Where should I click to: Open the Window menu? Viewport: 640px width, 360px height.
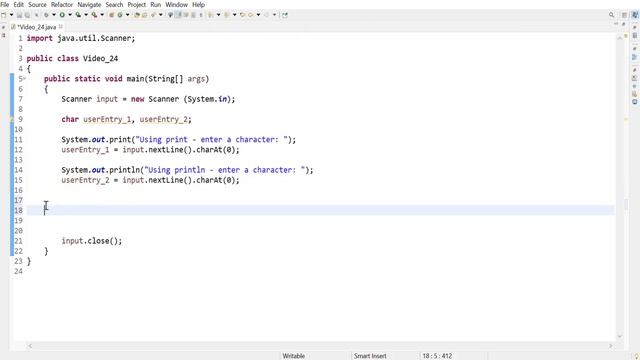pyautogui.click(x=176, y=4)
